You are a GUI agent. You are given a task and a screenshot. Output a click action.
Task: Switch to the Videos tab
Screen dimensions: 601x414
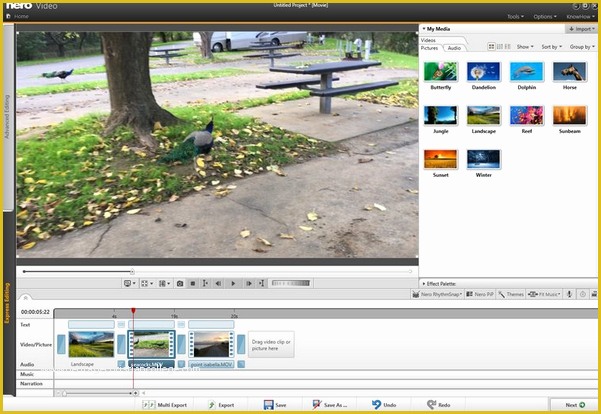pos(428,40)
